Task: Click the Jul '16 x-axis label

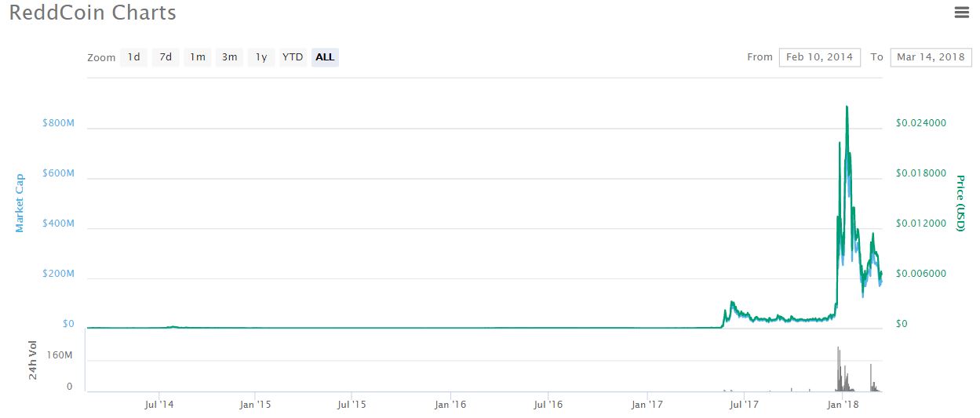Action: point(548,405)
